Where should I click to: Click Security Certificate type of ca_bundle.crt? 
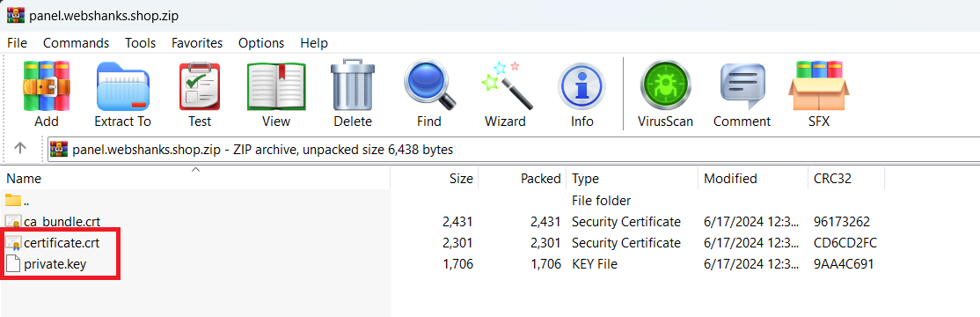[626, 221]
